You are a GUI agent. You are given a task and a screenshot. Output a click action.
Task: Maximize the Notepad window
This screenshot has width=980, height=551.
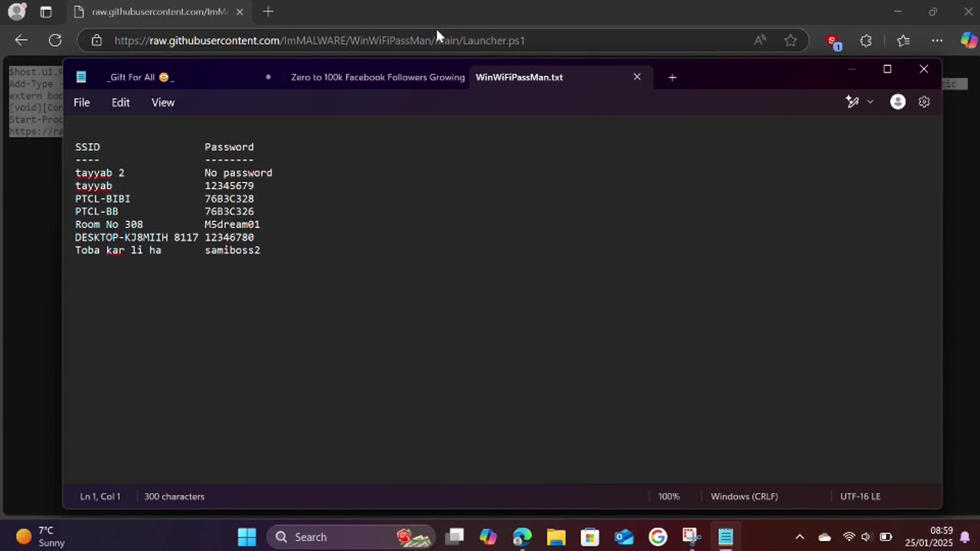click(887, 69)
